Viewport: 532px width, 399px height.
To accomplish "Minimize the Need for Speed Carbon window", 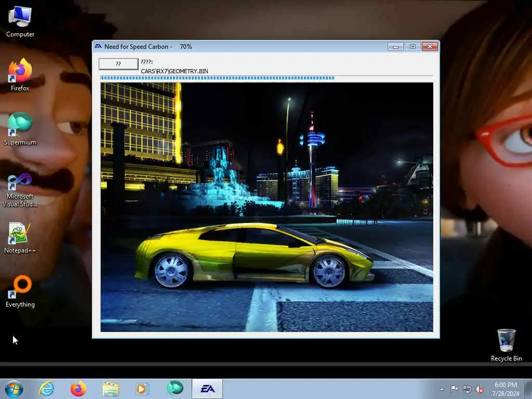I will click(x=395, y=46).
